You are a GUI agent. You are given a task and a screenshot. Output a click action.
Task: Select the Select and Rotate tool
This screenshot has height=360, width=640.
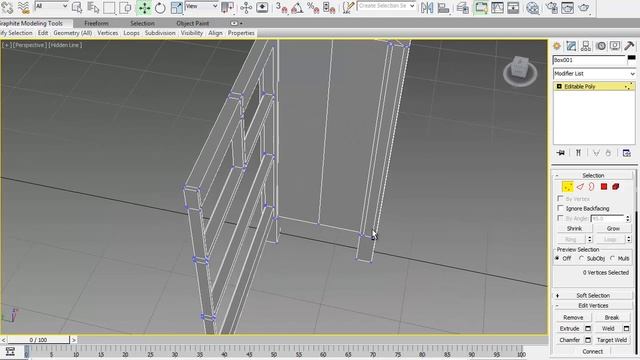click(160, 7)
